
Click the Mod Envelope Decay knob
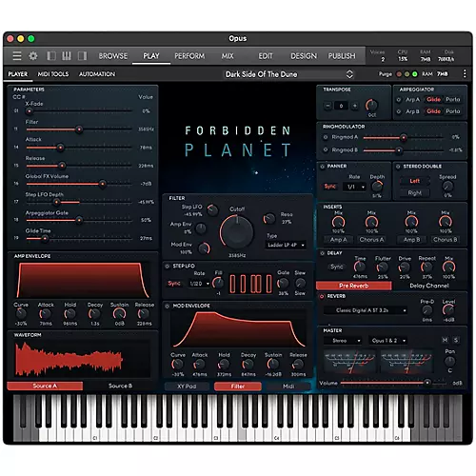pos(248,365)
